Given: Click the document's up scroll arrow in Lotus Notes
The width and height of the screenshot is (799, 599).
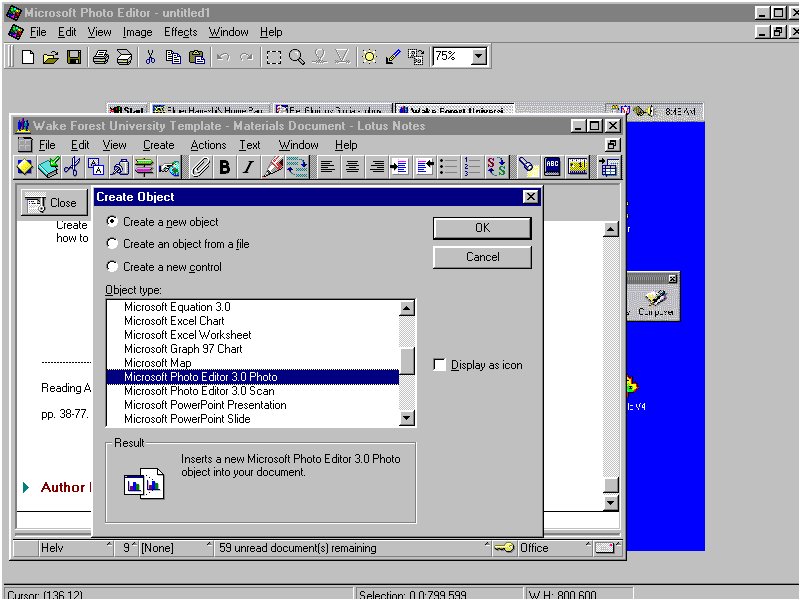Looking at the screenshot, I should tap(610, 229).
